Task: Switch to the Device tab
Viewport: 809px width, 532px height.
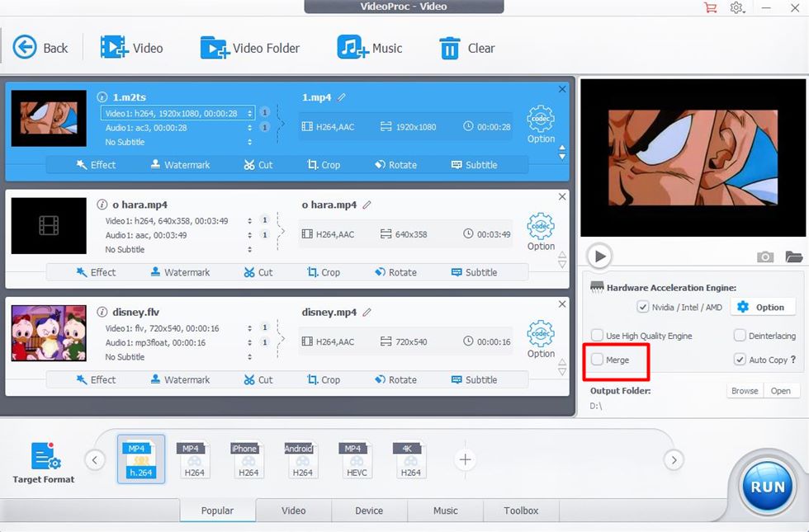Action: [369, 511]
